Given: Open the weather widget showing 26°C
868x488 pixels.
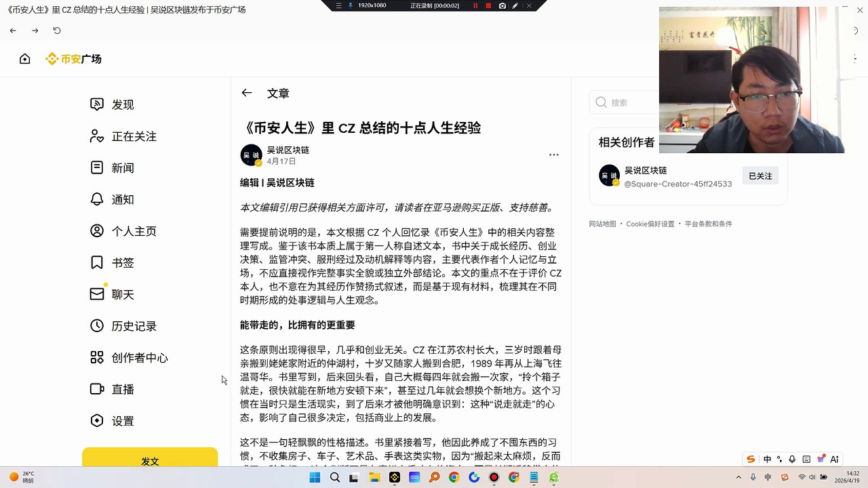Looking at the screenshot, I should tap(20, 477).
